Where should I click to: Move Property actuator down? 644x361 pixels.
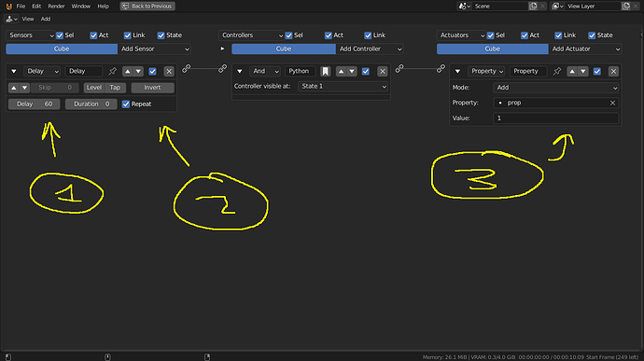pyautogui.click(x=583, y=72)
